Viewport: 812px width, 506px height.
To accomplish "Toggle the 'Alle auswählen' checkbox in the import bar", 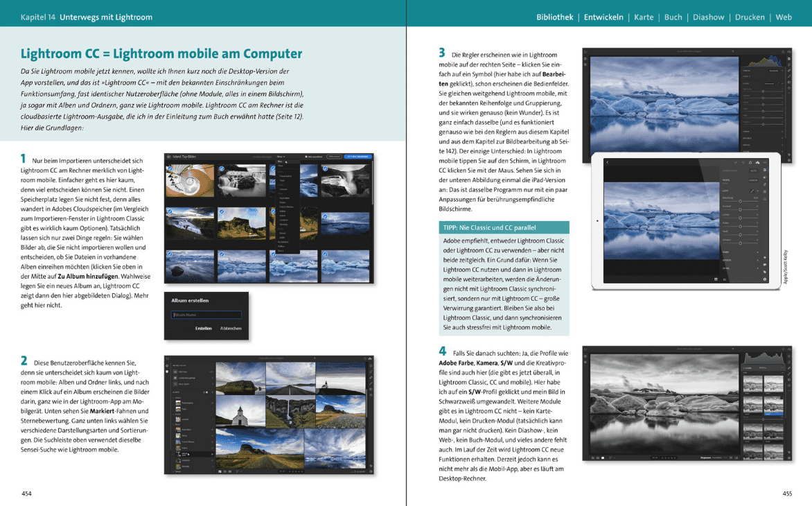I will coord(306,157).
